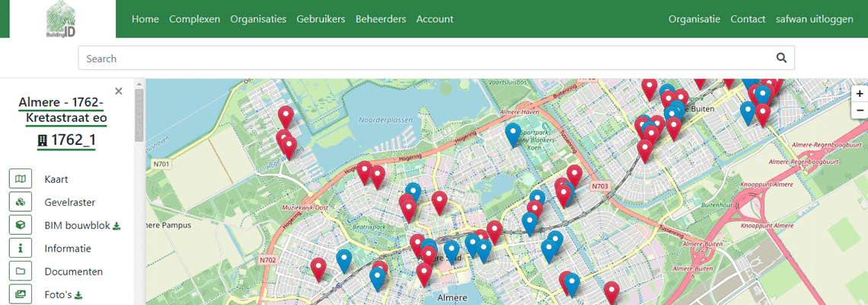
Task: Open the Informatie info icon
Action: 20,249
